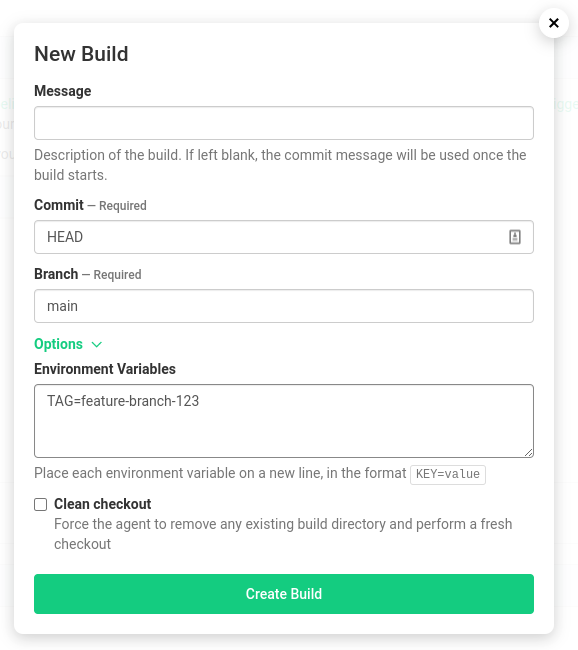Image resolution: width=578 pixels, height=650 pixels.
Task: Click the Message field label
Action: pos(63,91)
